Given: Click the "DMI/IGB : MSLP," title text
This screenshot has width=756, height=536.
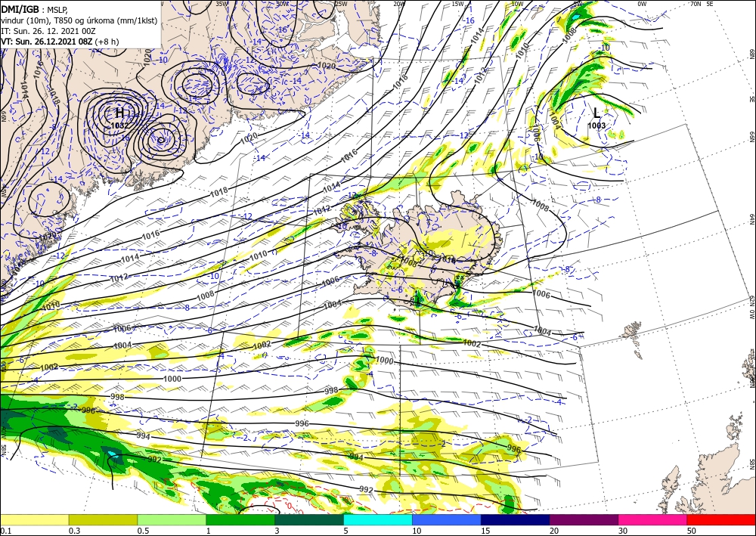Looking at the screenshot, I should click(x=36, y=9).
